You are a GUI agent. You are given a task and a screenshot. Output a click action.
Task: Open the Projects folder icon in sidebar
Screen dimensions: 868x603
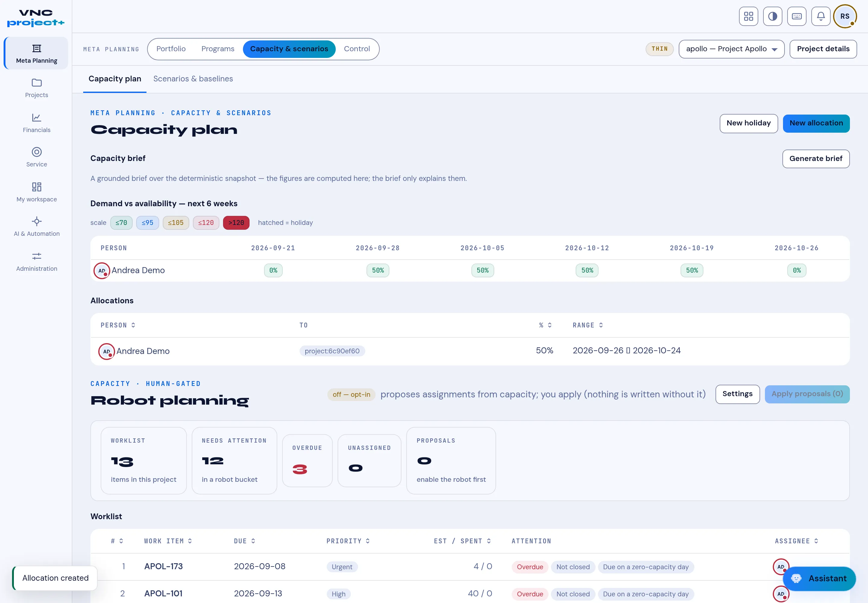[37, 83]
